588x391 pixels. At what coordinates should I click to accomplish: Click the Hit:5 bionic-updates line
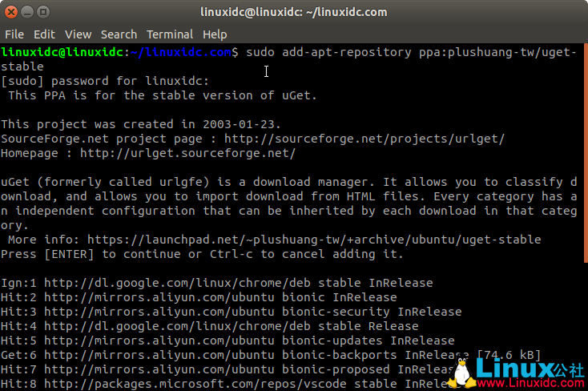coord(228,341)
